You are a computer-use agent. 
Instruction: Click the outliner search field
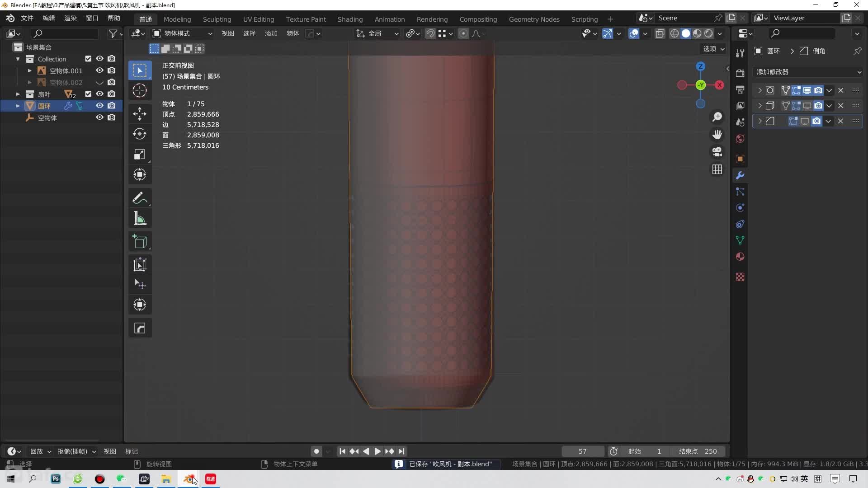[65, 33]
